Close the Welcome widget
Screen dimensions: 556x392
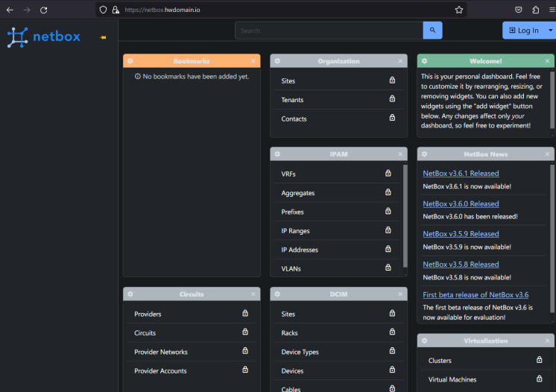548,61
